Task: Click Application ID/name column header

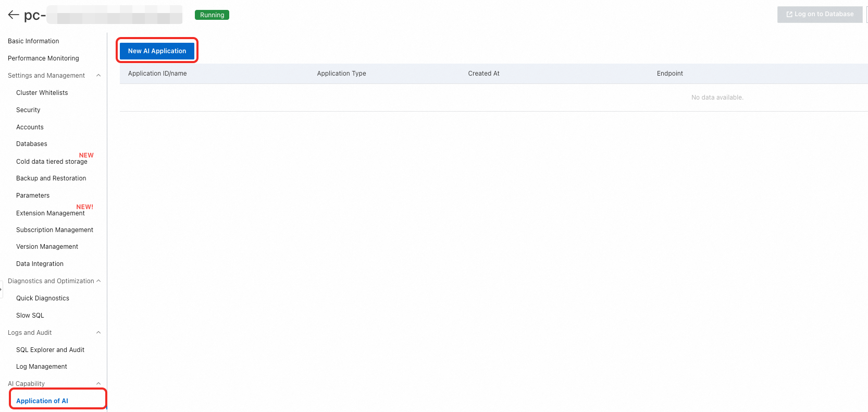Action: (x=157, y=74)
